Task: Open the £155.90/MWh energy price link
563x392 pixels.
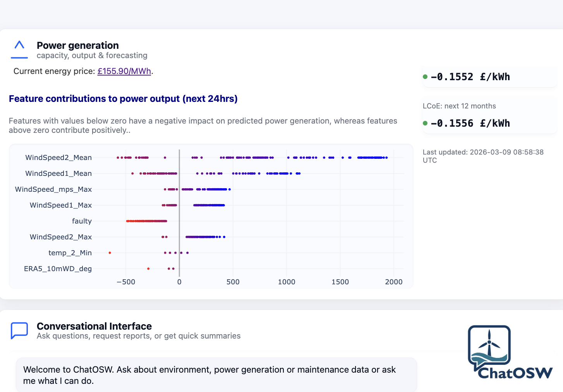Action: 124,71
